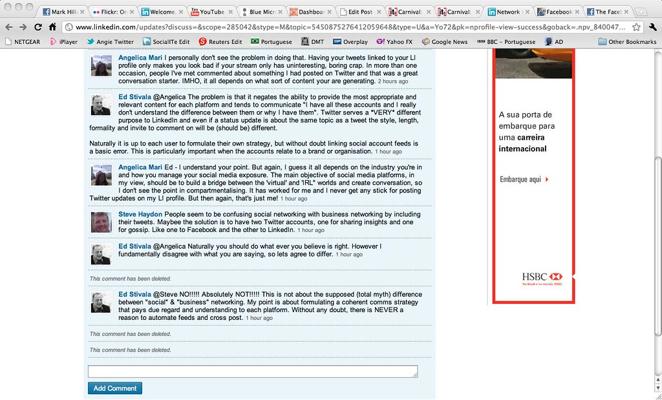The image size is (662, 400).
Task: Click inside the comment text box
Action: pyautogui.click(x=250, y=371)
